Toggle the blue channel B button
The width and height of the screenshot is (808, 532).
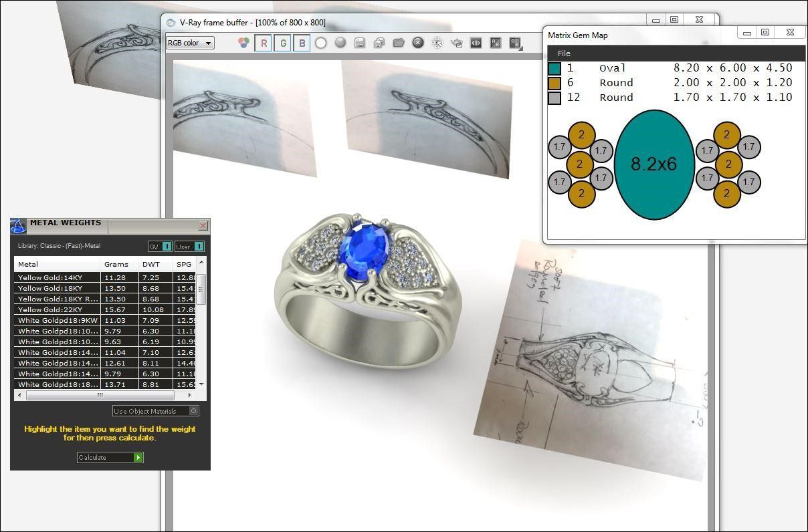pos(302,43)
